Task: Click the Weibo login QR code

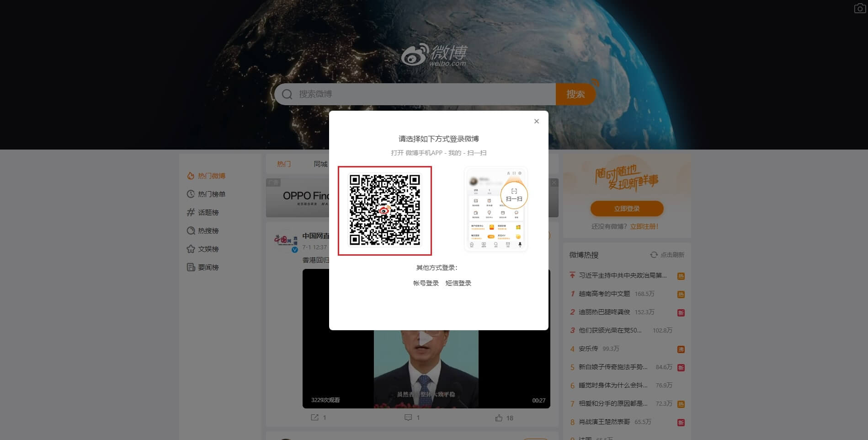Action: tap(385, 210)
